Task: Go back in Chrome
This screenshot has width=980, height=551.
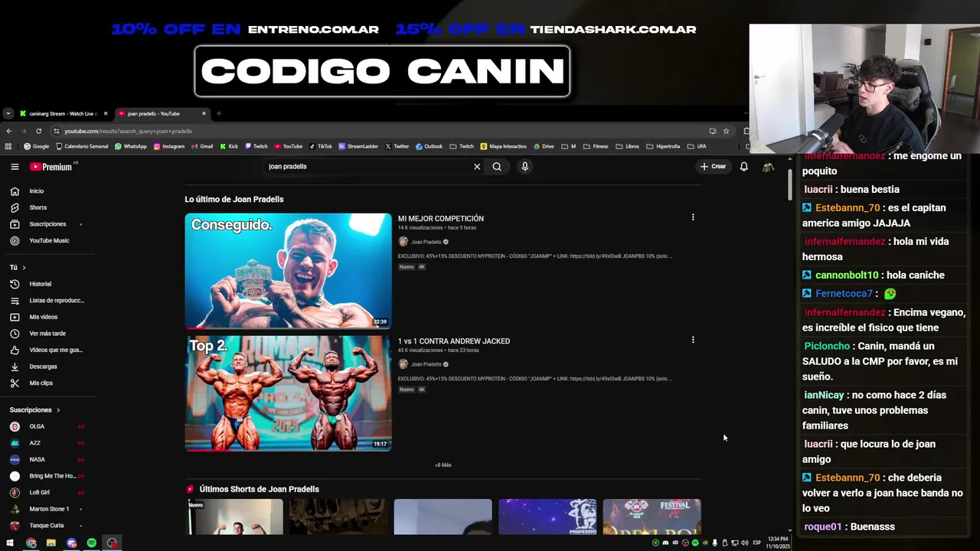Action: pyautogui.click(x=8, y=131)
